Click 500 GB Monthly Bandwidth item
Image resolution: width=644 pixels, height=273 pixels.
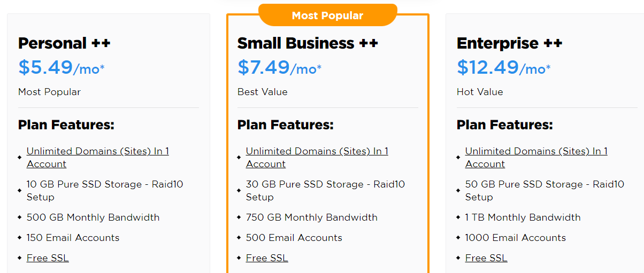[93, 217]
